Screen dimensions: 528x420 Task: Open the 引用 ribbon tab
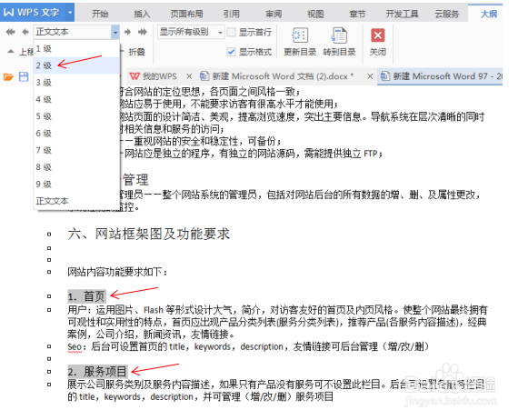pos(232,14)
